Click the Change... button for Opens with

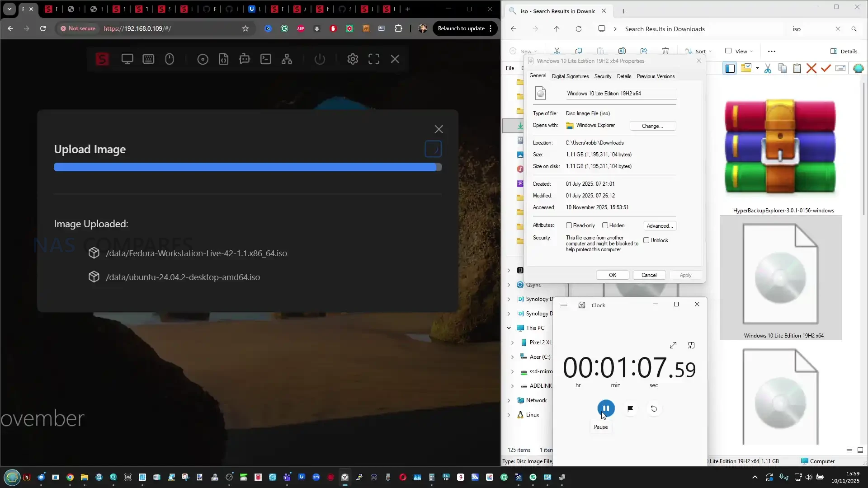652,126
